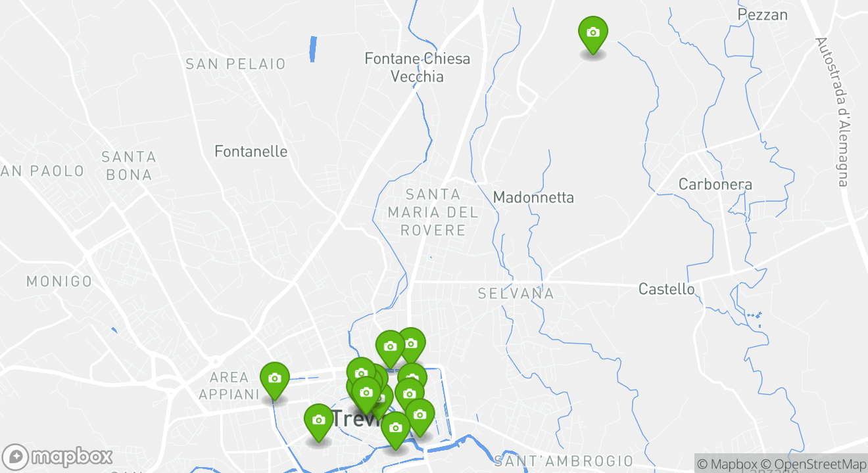Open the camera marker left of Treviso label
Image resolution: width=868 pixels, height=473 pixels.
point(318,422)
